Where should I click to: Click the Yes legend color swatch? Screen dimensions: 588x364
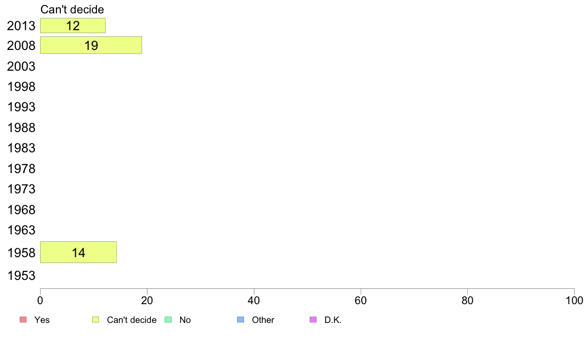(23, 319)
